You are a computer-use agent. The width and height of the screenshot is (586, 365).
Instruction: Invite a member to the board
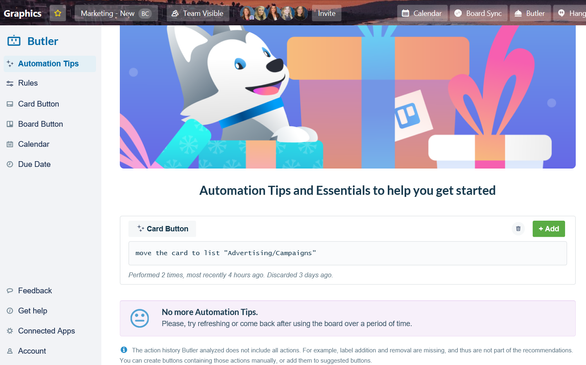point(326,13)
